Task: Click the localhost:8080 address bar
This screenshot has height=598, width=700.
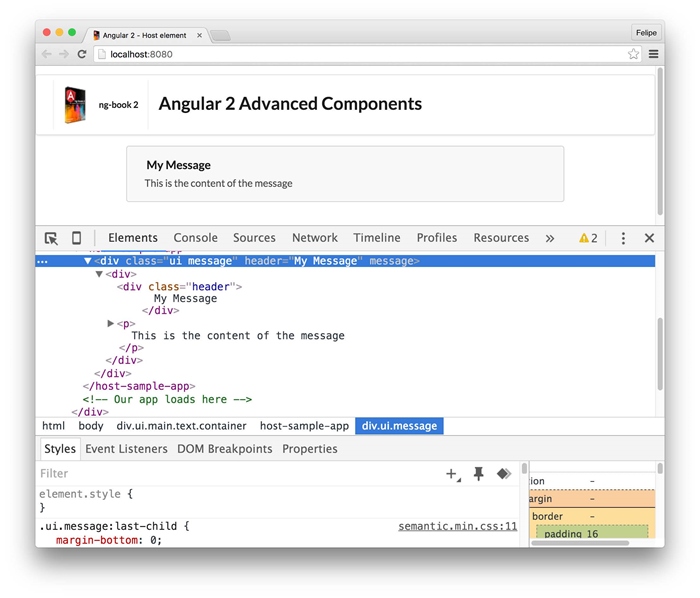Action: (x=360, y=54)
